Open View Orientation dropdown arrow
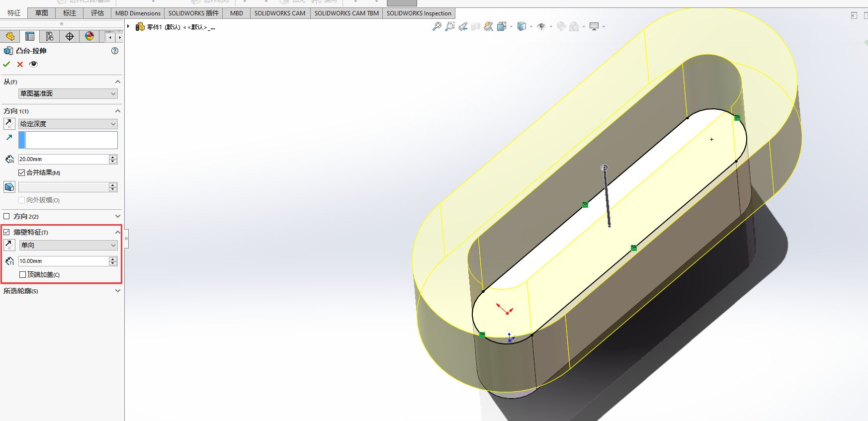 point(511,27)
